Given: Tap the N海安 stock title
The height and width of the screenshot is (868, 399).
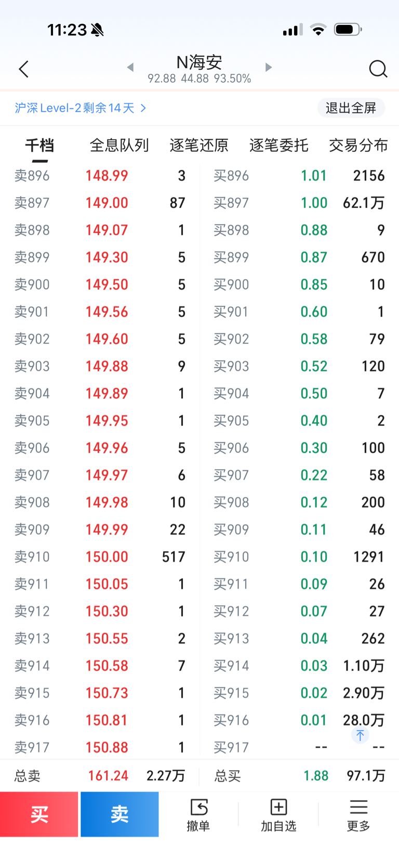Looking at the screenshot, I should click(x=199, y=63).
